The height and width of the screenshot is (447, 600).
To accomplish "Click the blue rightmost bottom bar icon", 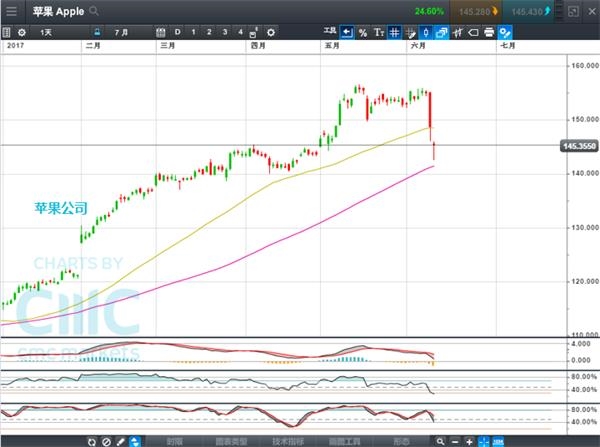I will click(498, 442).
